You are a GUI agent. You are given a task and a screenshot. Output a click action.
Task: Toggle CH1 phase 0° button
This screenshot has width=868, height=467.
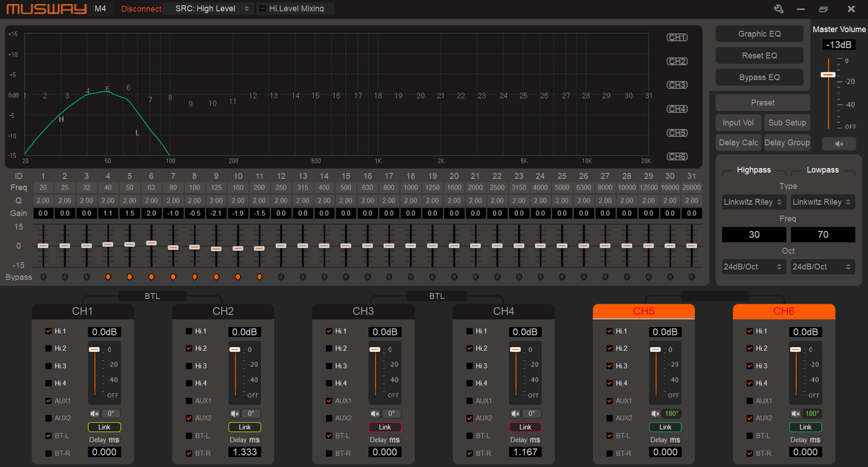pos(111,413)
